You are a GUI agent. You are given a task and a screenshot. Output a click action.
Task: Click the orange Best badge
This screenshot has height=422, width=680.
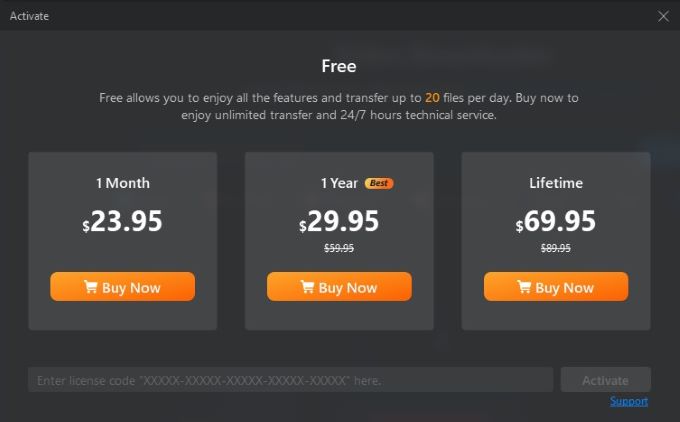point(379,183)
